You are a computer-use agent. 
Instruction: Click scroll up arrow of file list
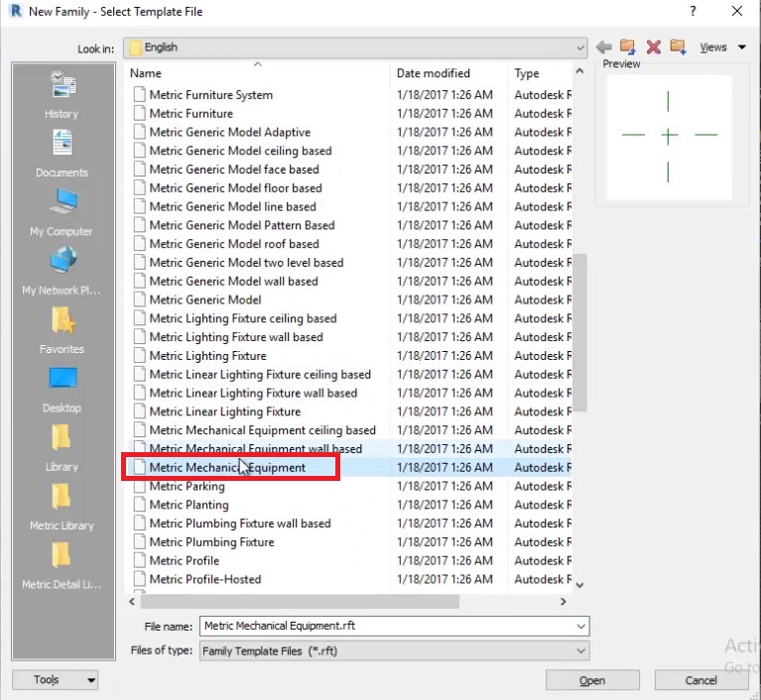(579, 71)
